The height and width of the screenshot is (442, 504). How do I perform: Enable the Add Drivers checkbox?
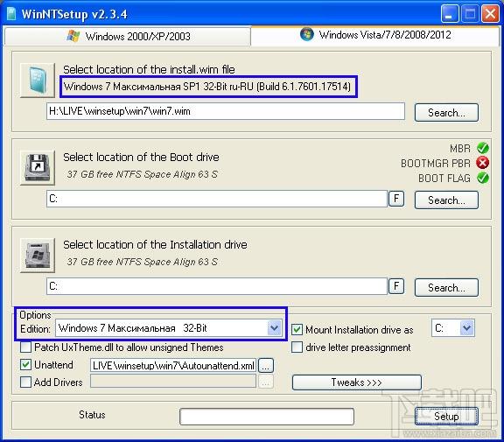[x=25, y=382]
